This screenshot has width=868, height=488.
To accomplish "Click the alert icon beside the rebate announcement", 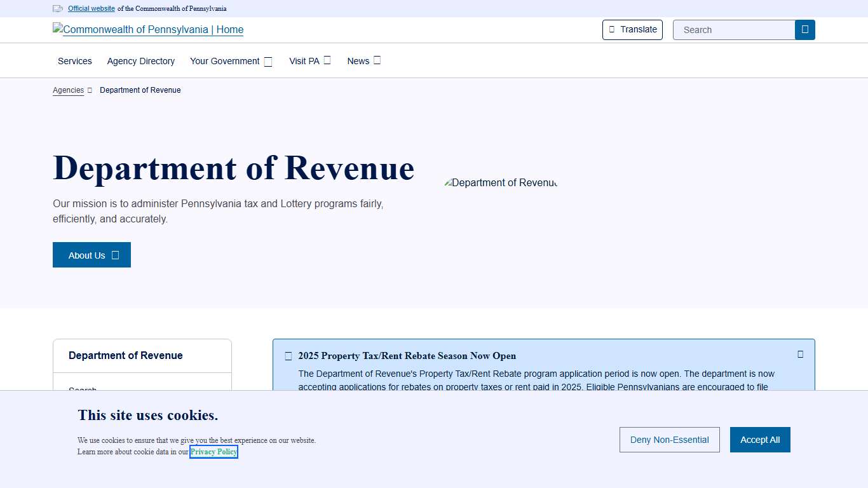I will tap(288, 356).
